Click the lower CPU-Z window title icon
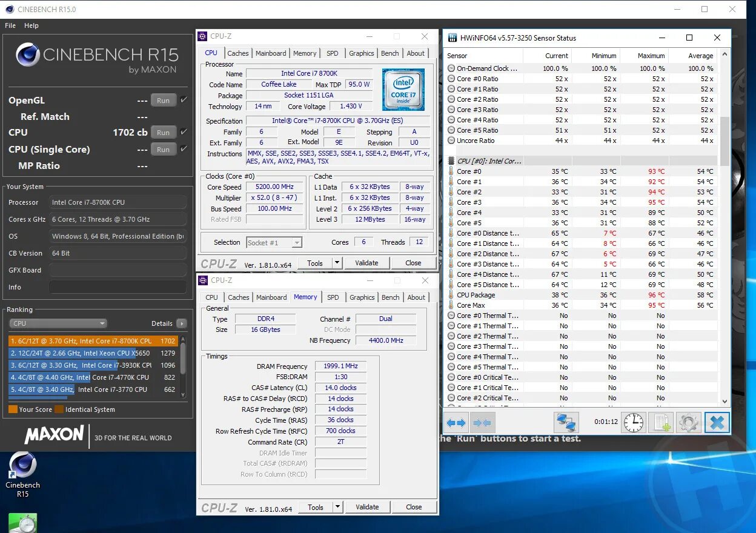 (203, 280)
